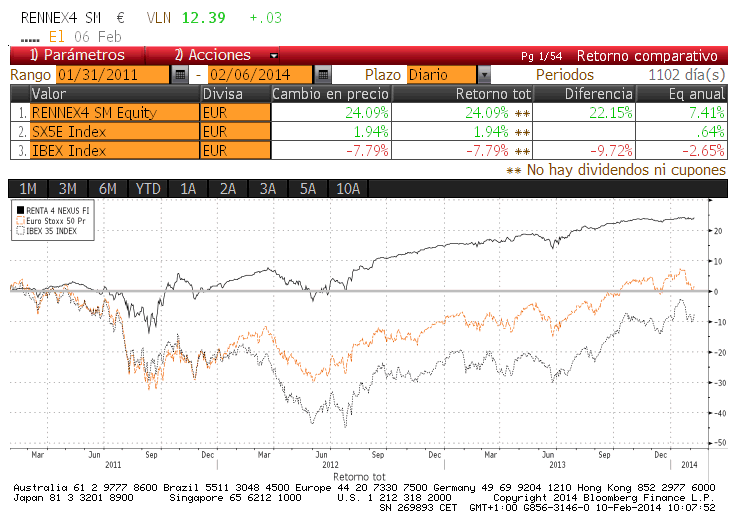736x527 pixels.
Task: Open the Parámetros tab
Action: point(77,55)
